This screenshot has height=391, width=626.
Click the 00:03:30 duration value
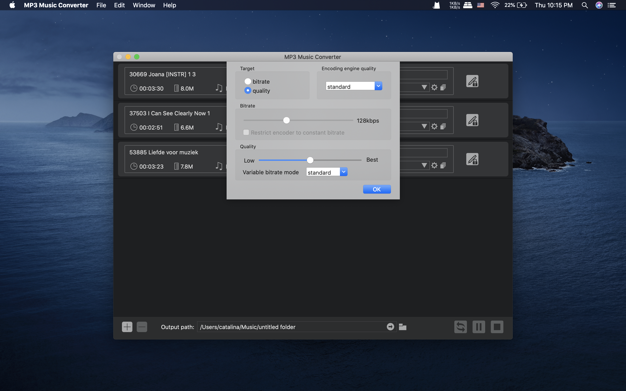point(151,89)
